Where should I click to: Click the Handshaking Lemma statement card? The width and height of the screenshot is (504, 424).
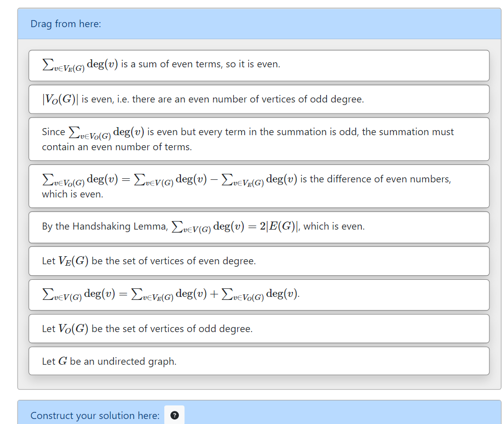(259, 226)
